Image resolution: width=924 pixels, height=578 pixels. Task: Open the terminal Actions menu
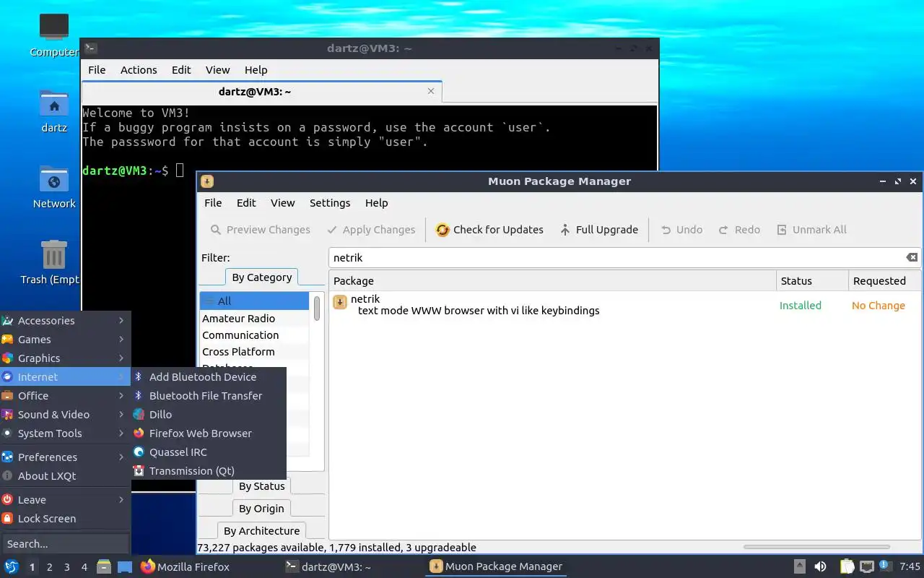139,70
